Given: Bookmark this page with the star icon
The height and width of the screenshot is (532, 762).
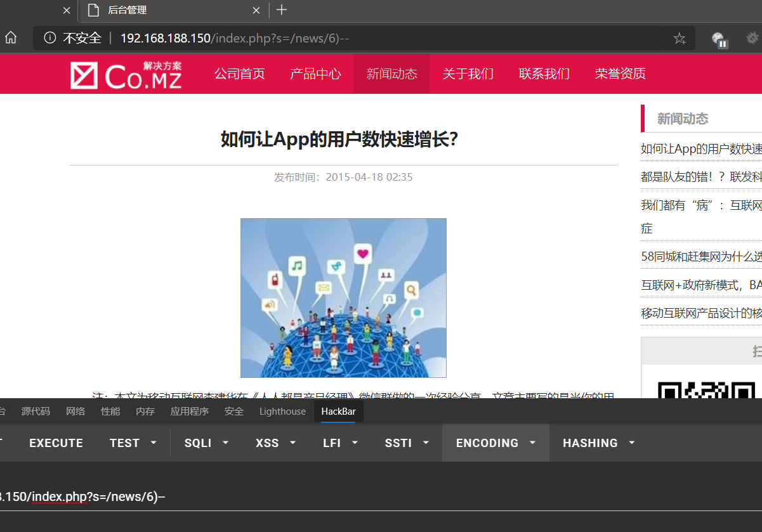Looking at the screenshot, I should 680,39.
